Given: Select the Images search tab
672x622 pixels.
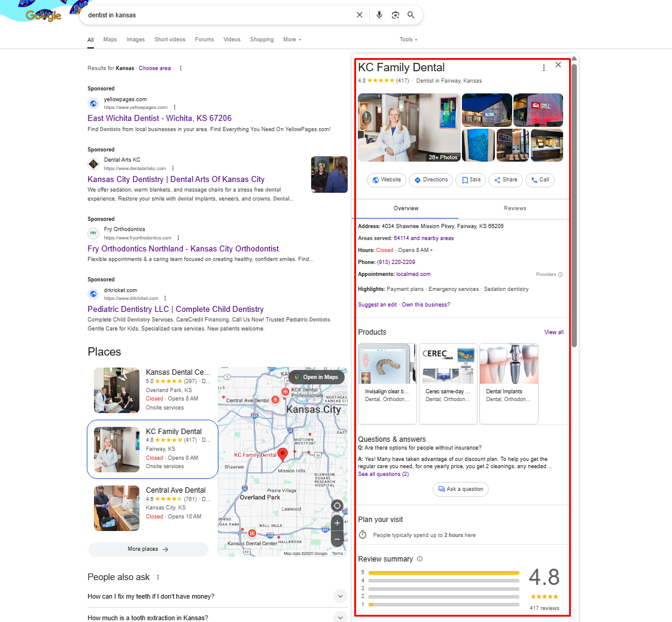Looking at the screenshot, I should point(135,40).
